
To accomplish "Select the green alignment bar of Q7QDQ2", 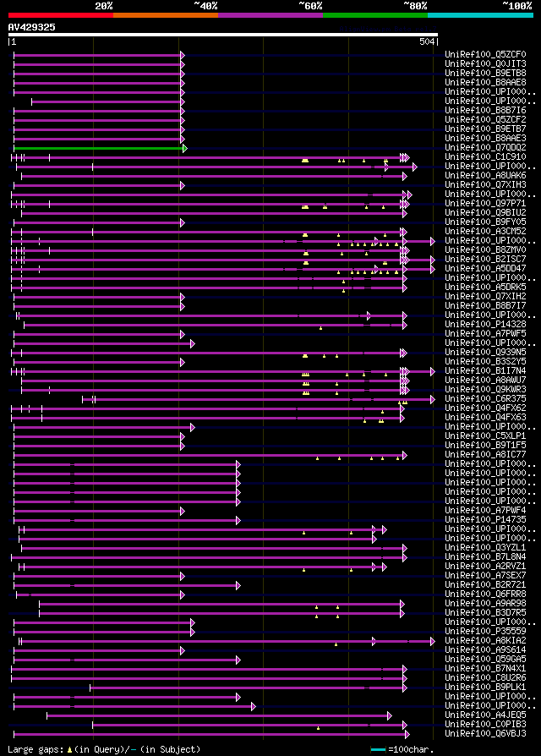I will click(x=101, y=149).
